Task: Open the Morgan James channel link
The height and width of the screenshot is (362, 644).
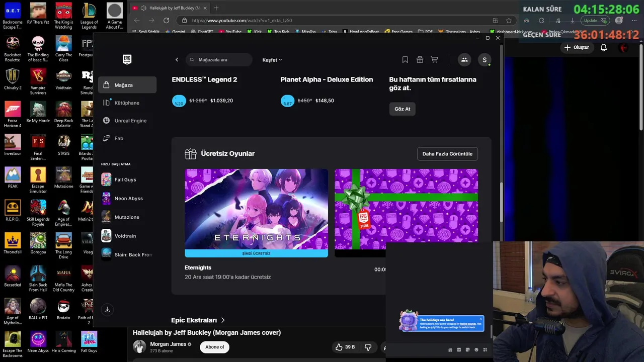Action: click(x=168, y=344)
